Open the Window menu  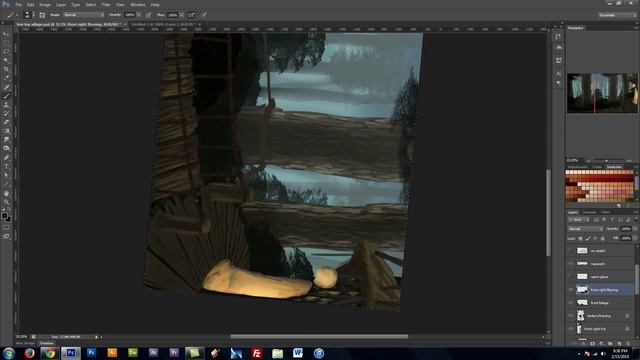(138, 4)
